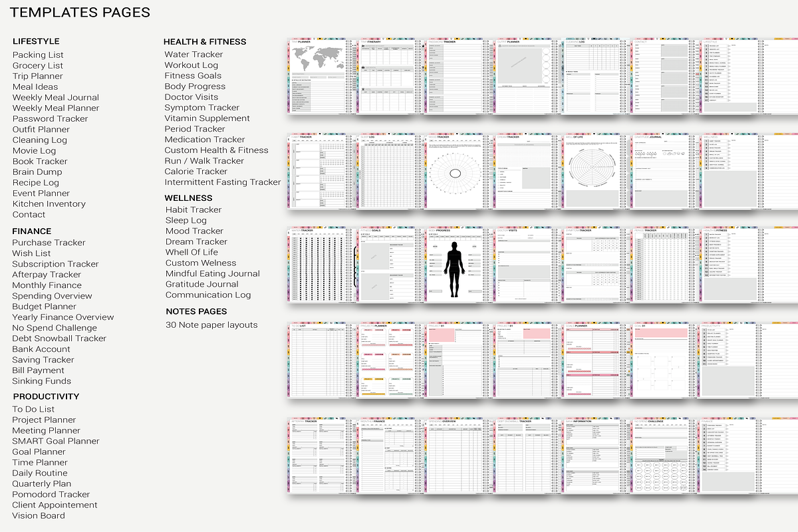The image size is (798, 532).
Task: Select the No Spend Challenge page thumbnail
Action: (663, 456)
